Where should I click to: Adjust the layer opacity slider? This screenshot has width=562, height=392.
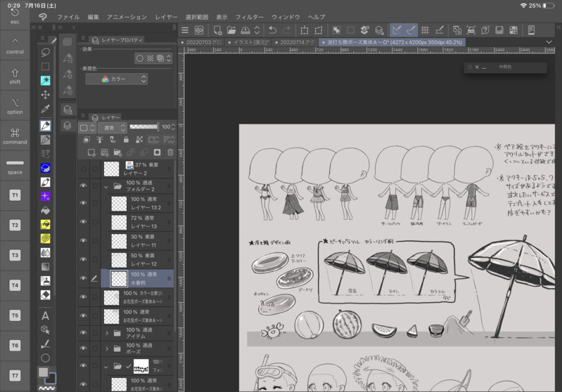pyautogui.click(x=143, y=127)
